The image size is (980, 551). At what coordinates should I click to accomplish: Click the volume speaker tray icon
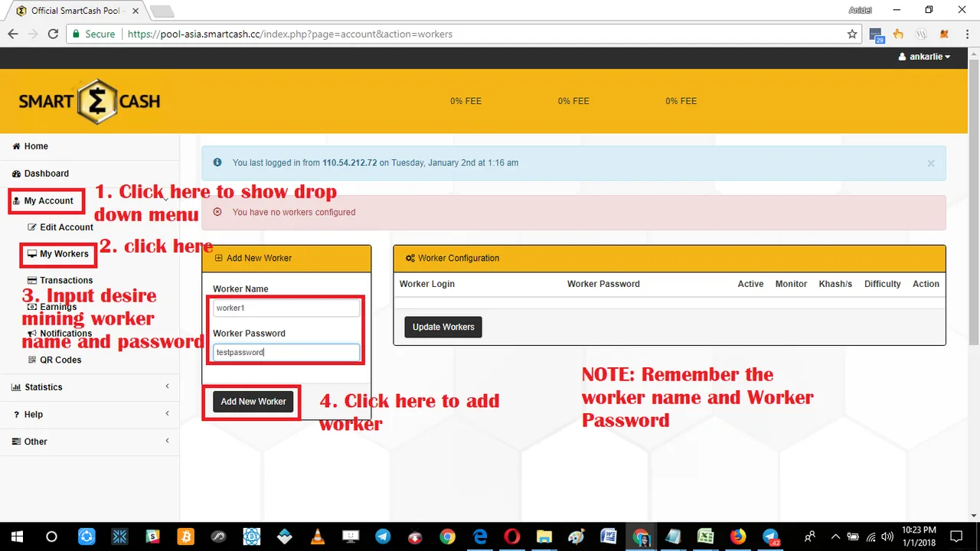[x=887, y=536]
